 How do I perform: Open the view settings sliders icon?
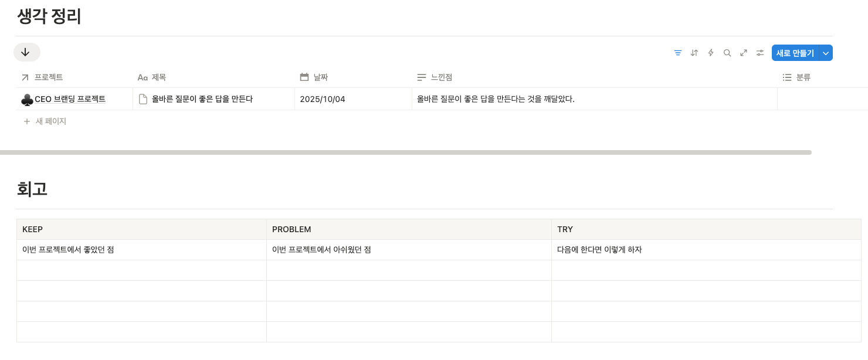pyautogui.click(x=760, y=53)
